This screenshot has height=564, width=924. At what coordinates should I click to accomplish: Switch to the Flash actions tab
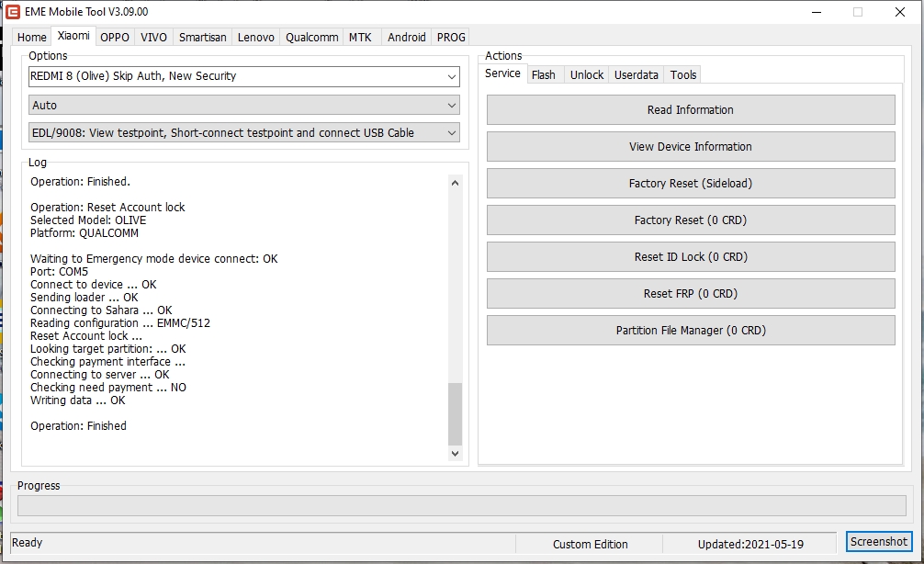pyautogui.click(x=544, y=74)
